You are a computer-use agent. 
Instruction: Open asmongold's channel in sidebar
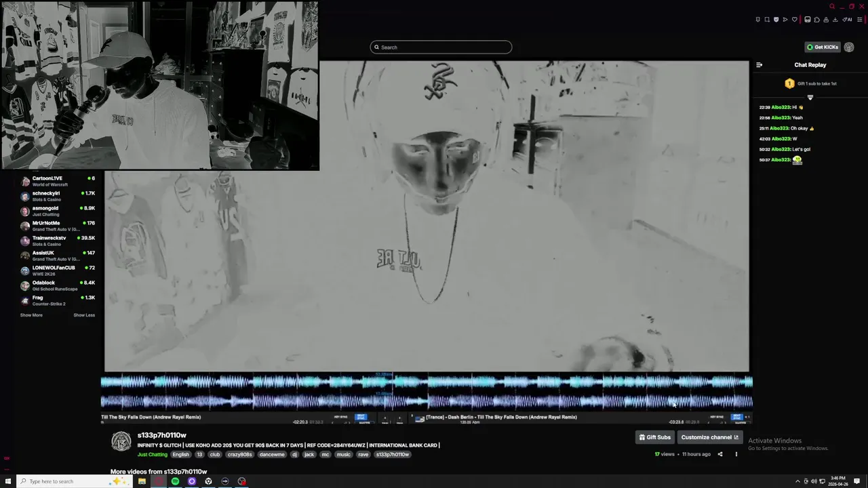click(58, 211)
